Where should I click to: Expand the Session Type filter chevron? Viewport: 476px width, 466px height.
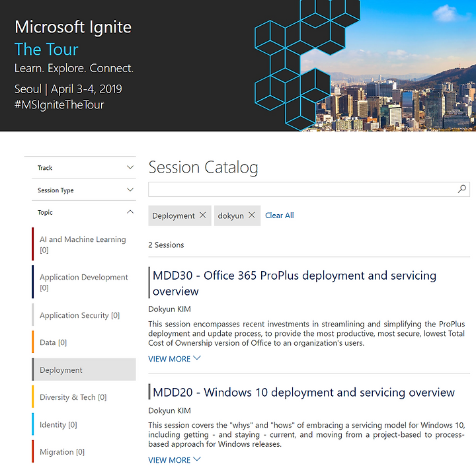click(x=130, y=190)
